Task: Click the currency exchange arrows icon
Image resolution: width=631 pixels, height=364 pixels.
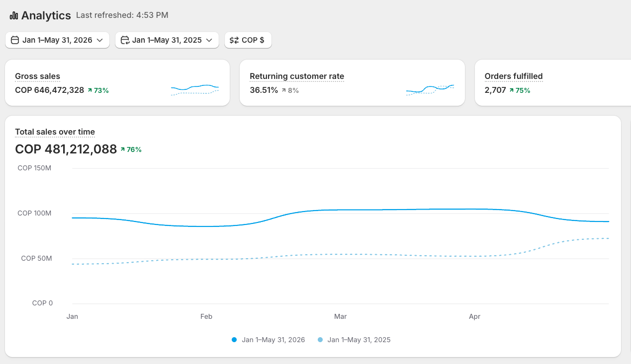Action: [x=234, y=40]
